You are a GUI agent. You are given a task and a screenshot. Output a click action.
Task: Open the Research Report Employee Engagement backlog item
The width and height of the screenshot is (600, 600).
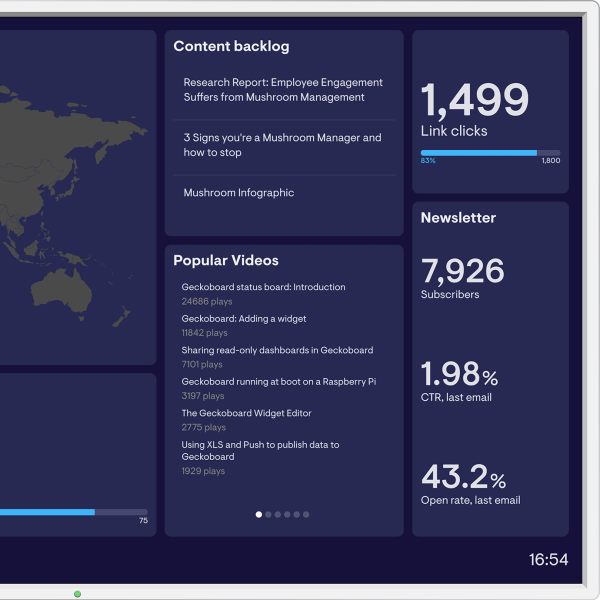[283, 90]
